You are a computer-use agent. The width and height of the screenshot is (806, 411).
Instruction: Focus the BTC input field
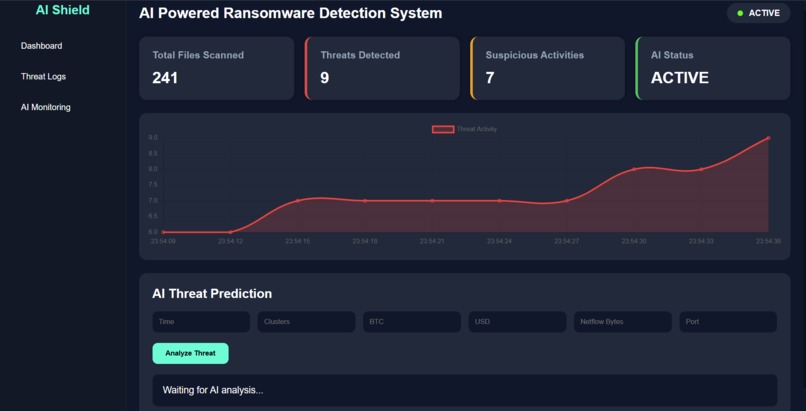(x=412, y=322)
